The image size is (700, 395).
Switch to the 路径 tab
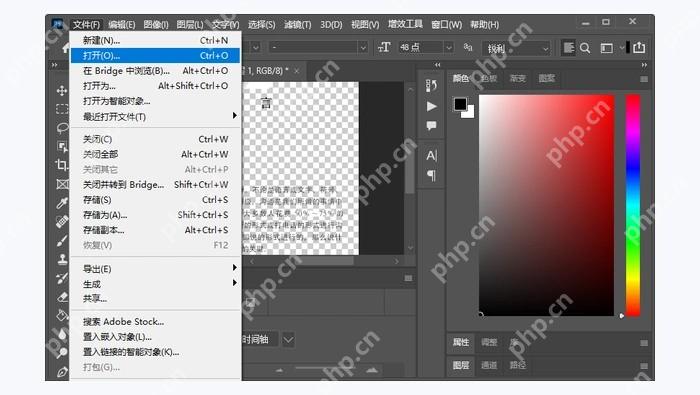(518, 365)
